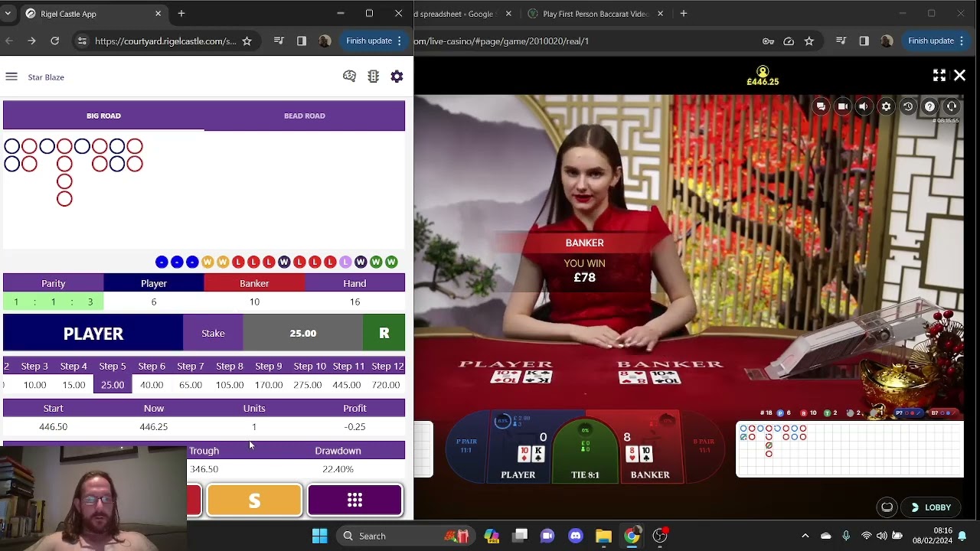Click the AI brain icon in Rigel app header
The image size is (980, 551).
(349, 77)
